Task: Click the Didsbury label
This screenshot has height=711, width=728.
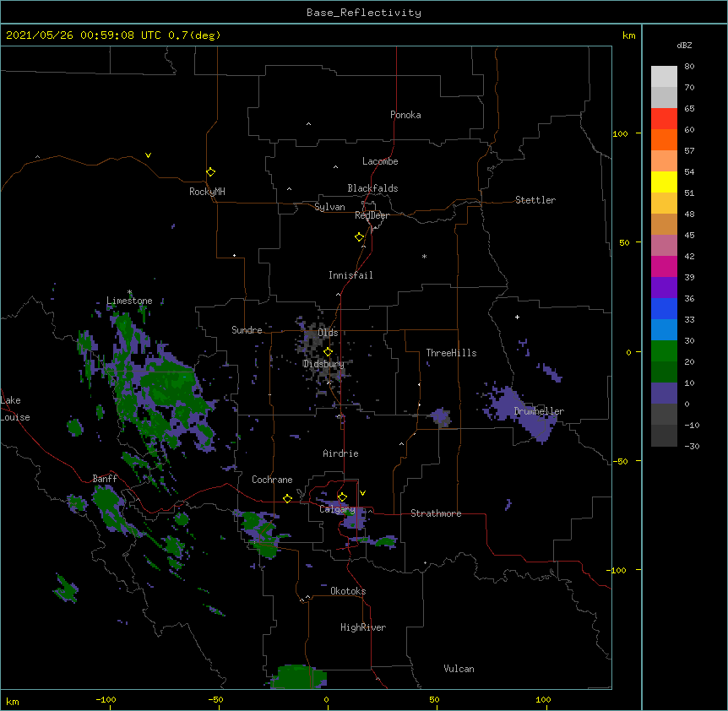Action: point(323,364)
